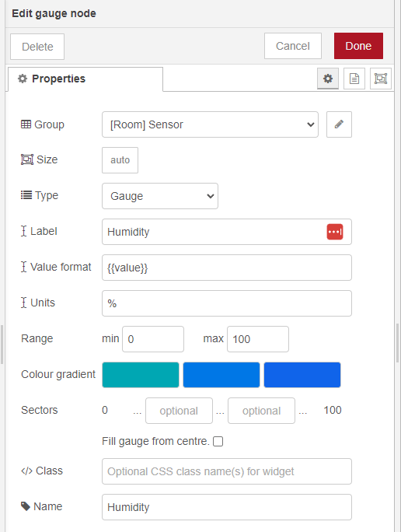Screen dimensions: 401x532
Task: Open node appearance icon
Action: click(x=381, y=79)
